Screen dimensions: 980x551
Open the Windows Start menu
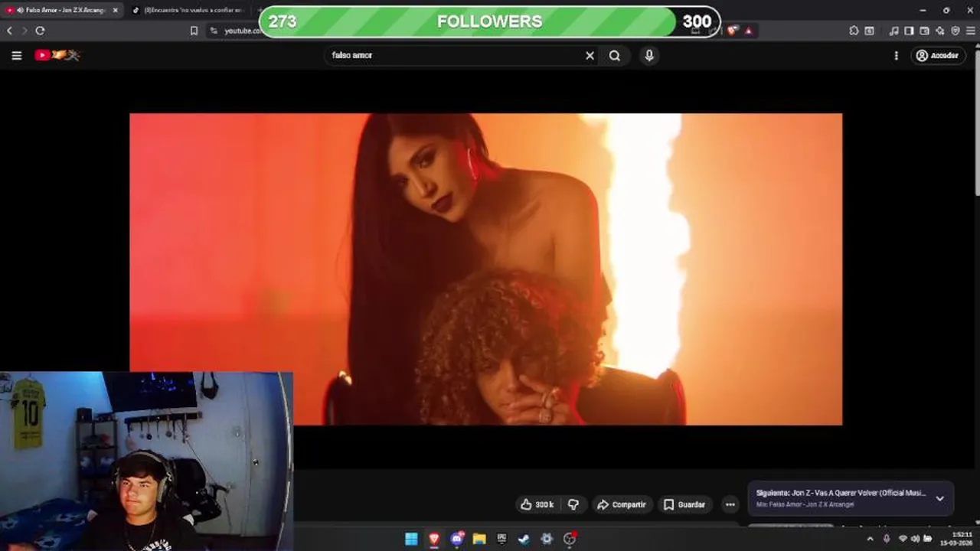pyautogui.click(x=411, y=539)
